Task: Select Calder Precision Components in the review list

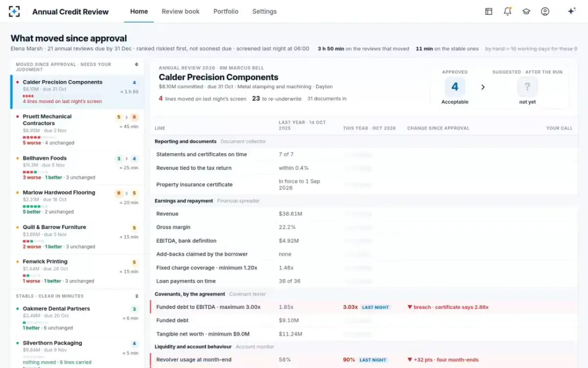Action: [77, 92]
